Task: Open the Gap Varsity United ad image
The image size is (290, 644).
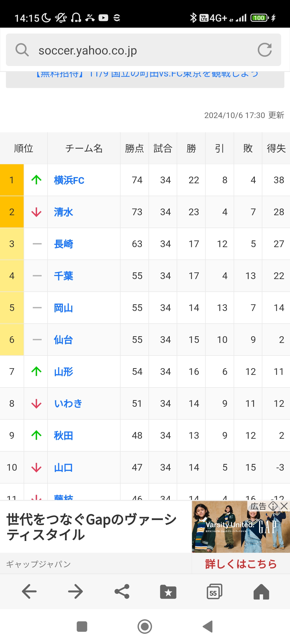Action: [241, 526]
